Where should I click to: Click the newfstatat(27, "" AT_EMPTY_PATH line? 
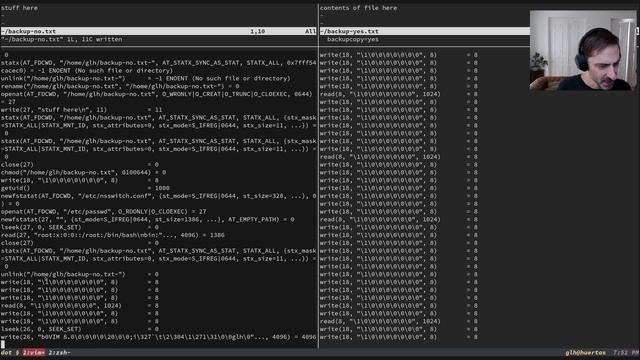[x=147, y=220]
